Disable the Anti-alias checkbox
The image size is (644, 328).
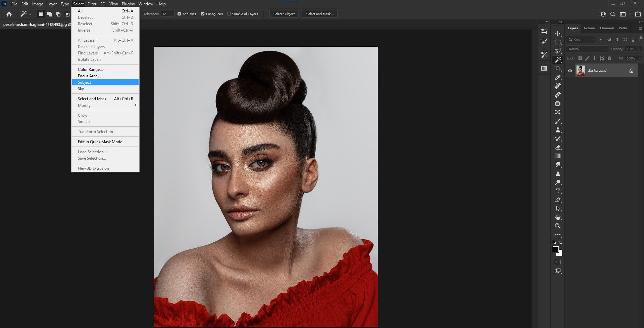[x=179, y=14]
